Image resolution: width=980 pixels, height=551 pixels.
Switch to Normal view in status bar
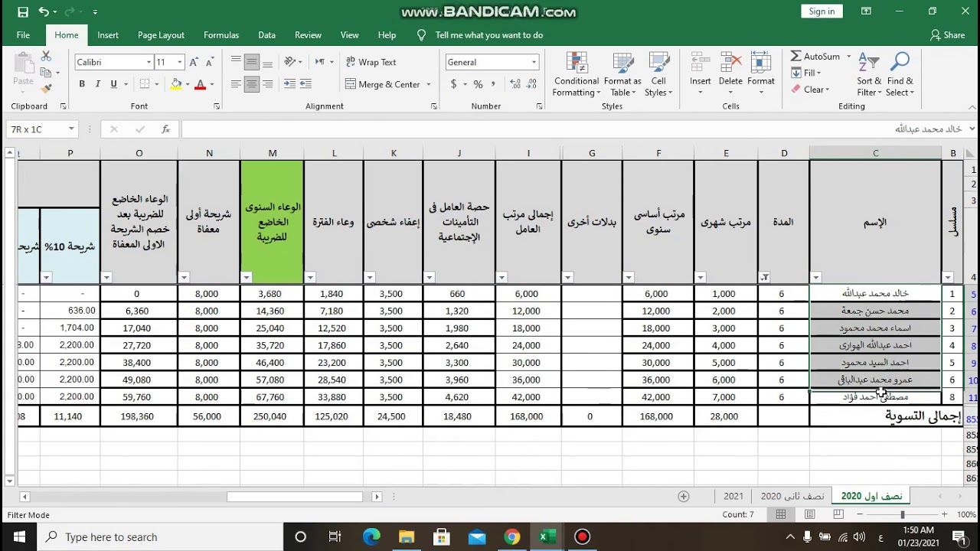[781, 514]
